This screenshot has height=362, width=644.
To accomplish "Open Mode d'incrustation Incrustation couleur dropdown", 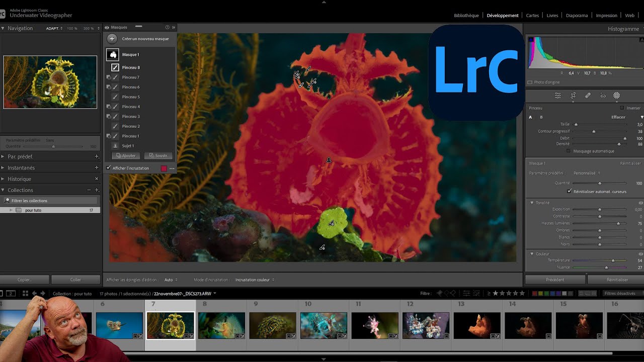I will click(x=255, y=280).
